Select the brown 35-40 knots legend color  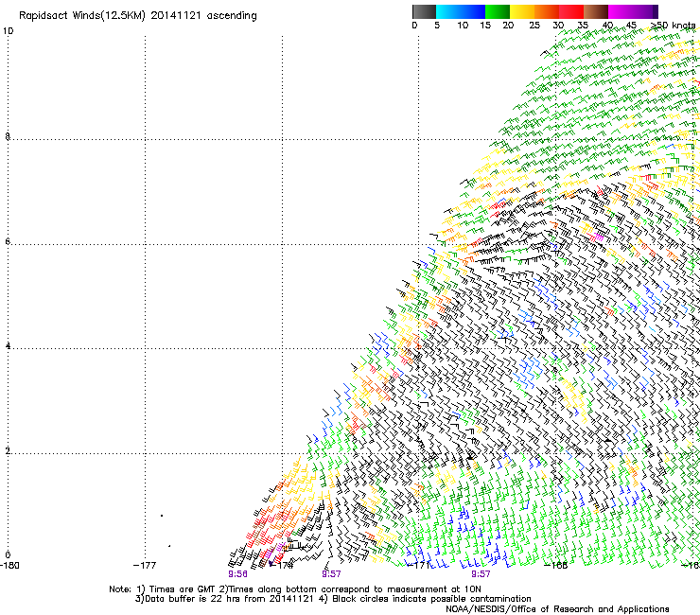click(596, 11)
